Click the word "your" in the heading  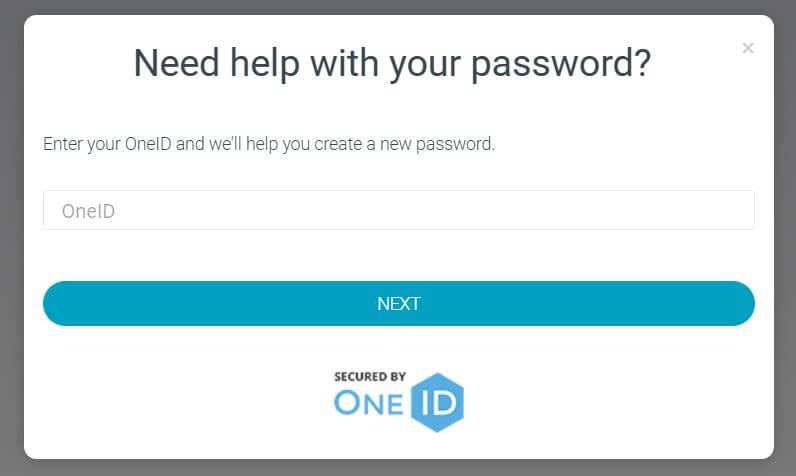click(425, 67)
